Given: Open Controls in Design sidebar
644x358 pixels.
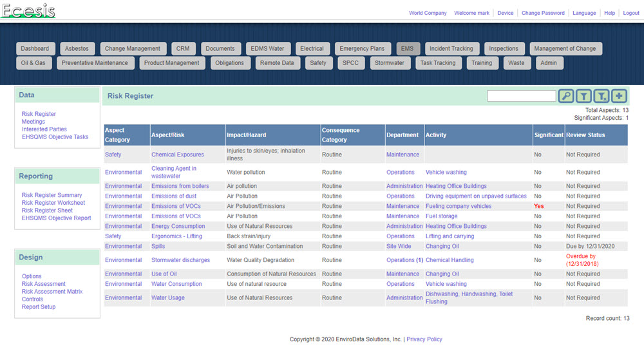Looking at the screenshot, I should [x=32, y=299].
